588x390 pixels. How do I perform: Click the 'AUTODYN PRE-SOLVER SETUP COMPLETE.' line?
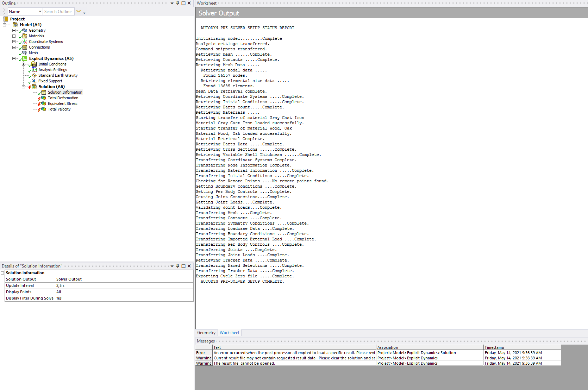(242, 281)
